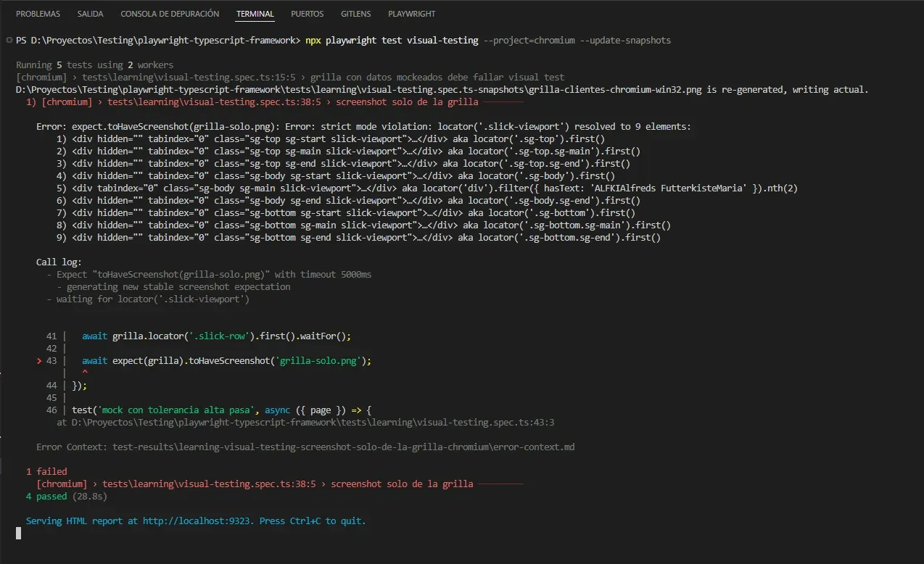The height and width of the screenshot is (564, 924).
Task: Select CONSOLA DE DEPURACIÓN tab
Action: 170,14
